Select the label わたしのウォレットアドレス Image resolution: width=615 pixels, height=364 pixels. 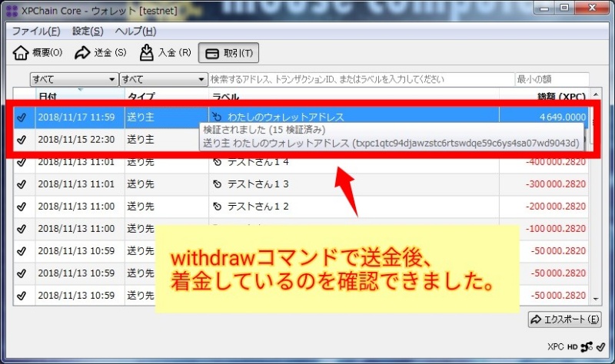click(285, 117)
